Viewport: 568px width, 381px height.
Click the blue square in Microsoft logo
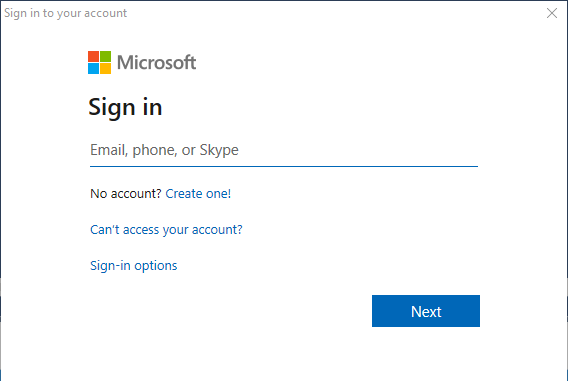[x=93, y=68]
